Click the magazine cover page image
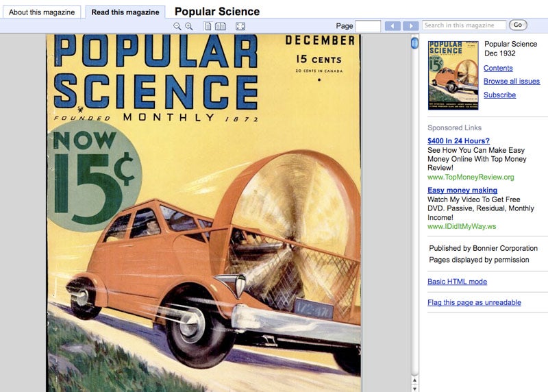This screenshot has height=392, width=548. click(x=203, y=213)
